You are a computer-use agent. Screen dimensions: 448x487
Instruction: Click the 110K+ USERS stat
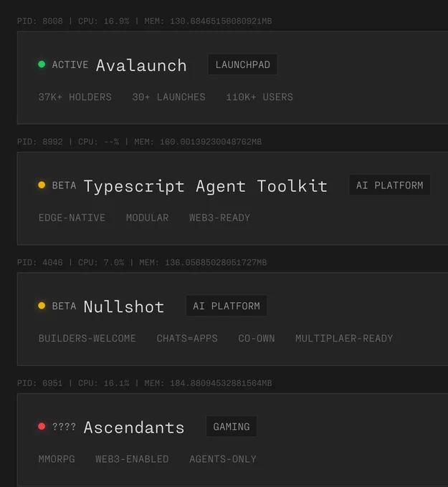pos(259,97)
